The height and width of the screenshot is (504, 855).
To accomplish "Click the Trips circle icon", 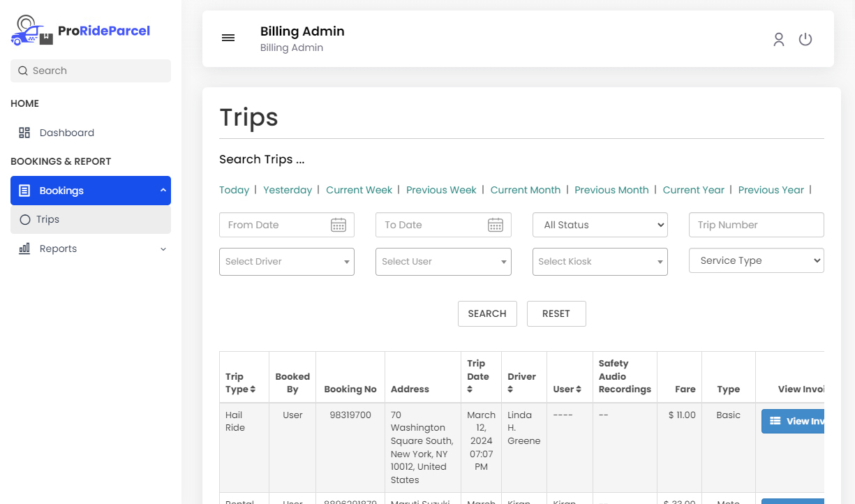I will [x=25, y=219].
